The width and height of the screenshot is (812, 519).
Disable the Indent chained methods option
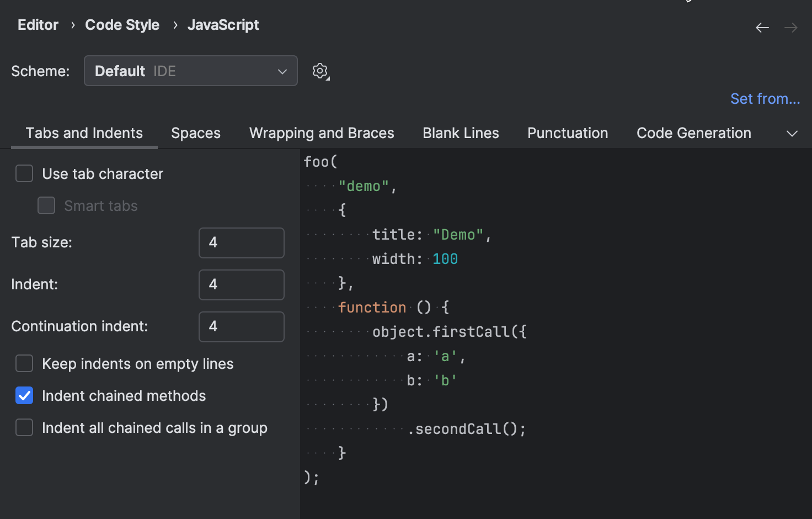[24, 395]
